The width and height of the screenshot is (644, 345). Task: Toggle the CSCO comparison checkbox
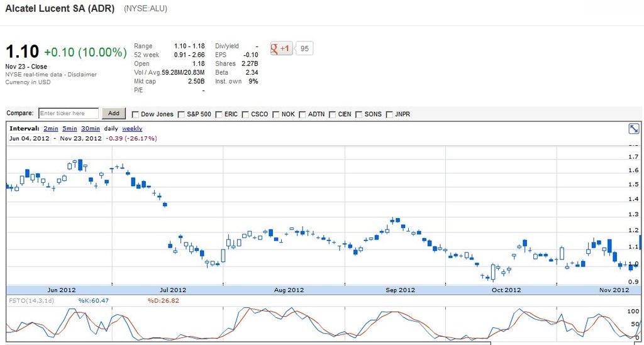tap(245, 114)
